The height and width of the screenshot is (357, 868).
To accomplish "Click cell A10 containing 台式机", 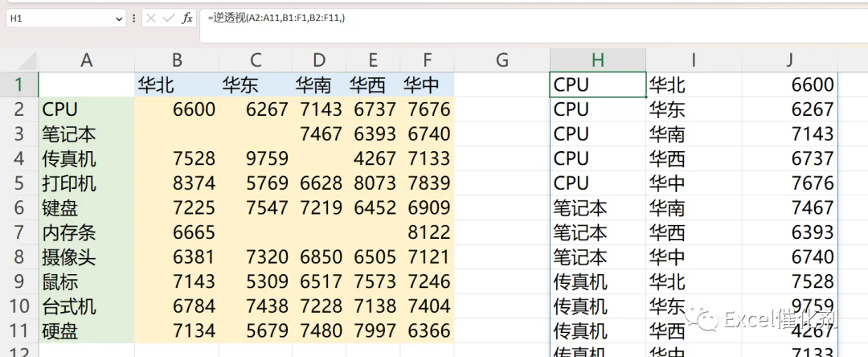I will click(x=86, y=306).
